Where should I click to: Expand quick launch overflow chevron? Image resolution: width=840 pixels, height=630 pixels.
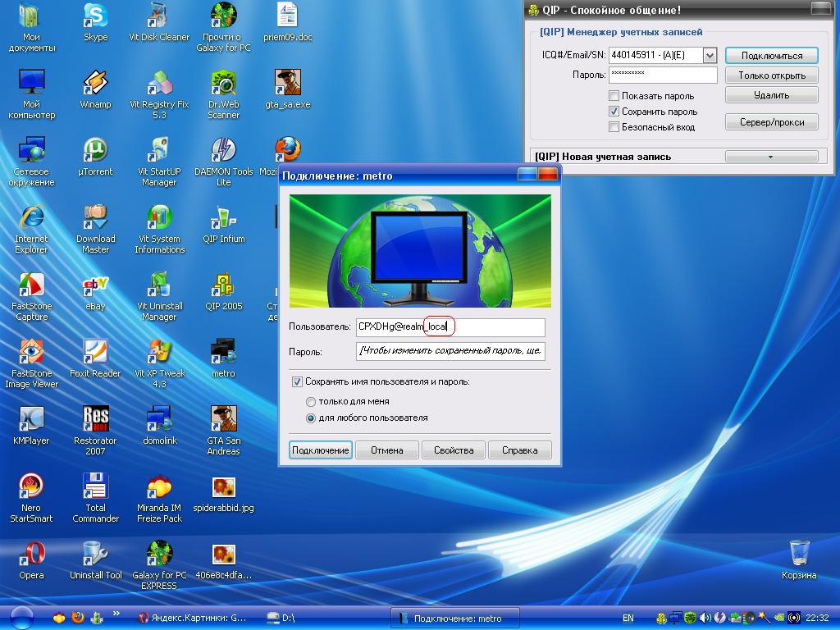click(x=116, y=614)
